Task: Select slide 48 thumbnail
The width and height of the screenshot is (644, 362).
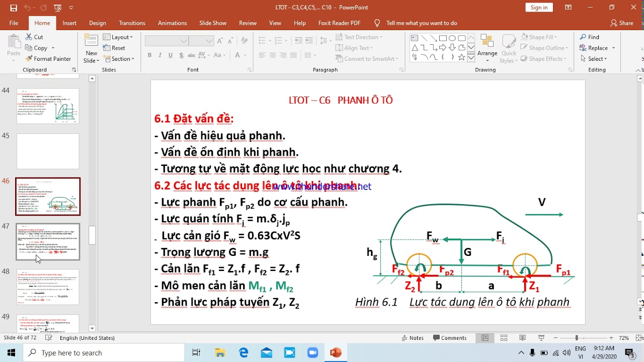Action: tap(48, 287)
